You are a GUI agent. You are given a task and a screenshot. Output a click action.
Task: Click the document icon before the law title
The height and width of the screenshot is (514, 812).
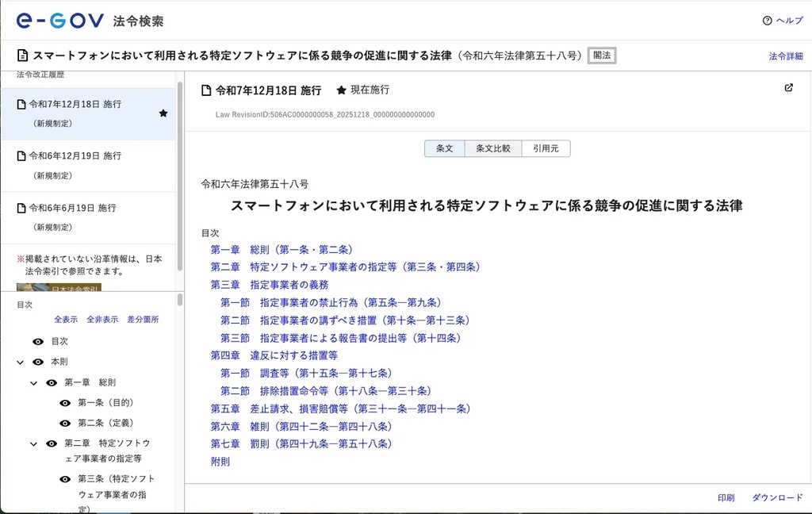click(x=23, y=56)
